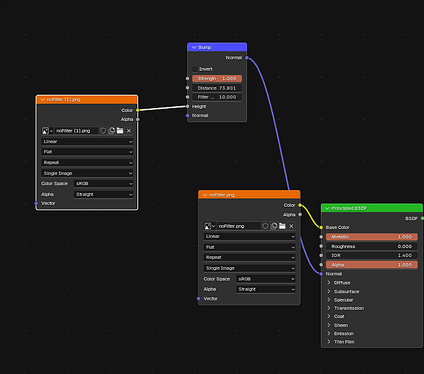Click Alpha slider in Principled BSDF
Viewport: 424px width, 374px height.
(x=372, y=265)
